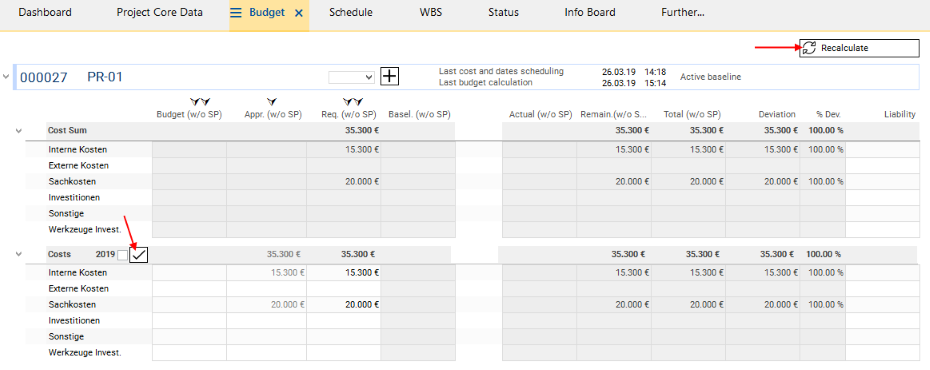Select the Budget (w/o SP) column header
This screenshot has height=370, width=930.
(189, 114)
